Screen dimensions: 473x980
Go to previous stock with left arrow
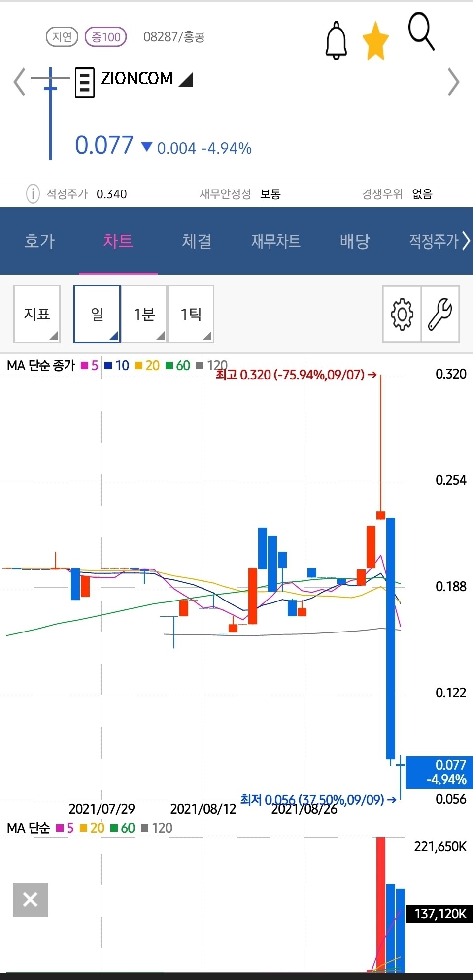[x=19, y=82]
